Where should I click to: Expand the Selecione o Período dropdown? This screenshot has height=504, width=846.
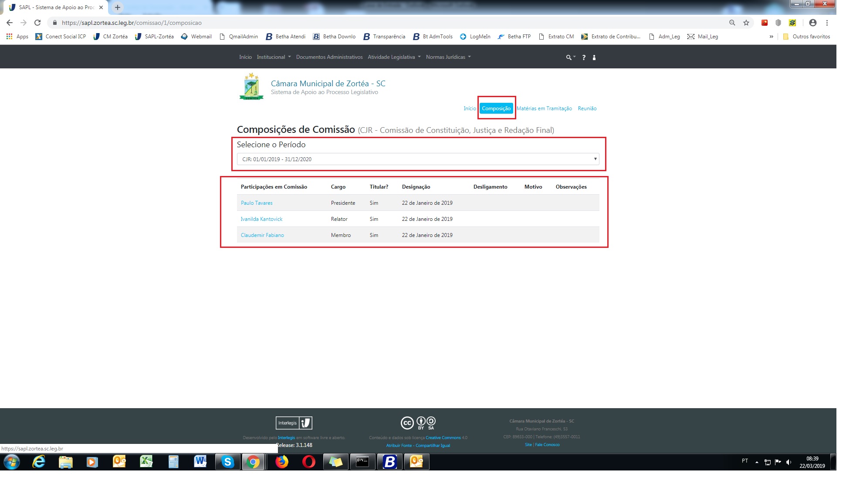click(418, 159)
